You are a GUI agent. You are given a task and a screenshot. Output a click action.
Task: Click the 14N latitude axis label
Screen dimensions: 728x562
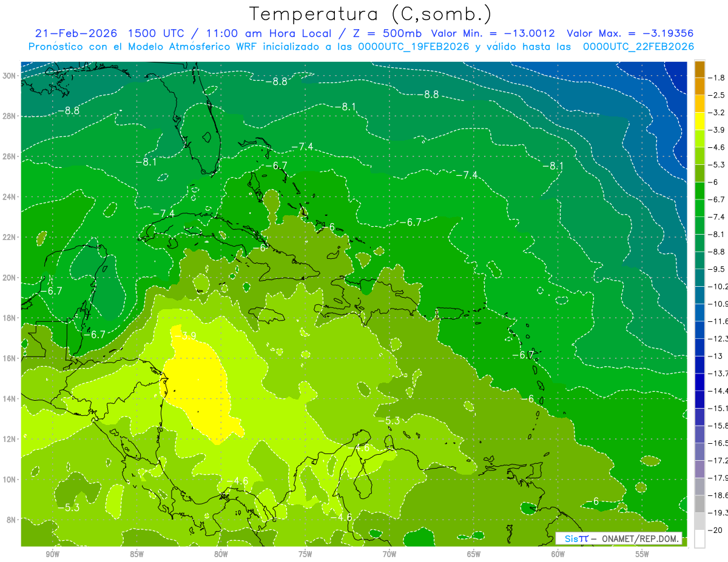click(10, 398)
